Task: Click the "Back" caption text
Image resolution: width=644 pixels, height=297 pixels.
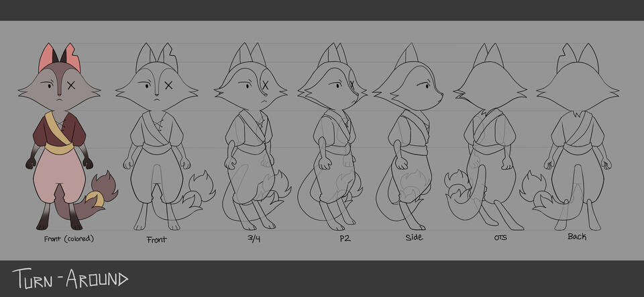Action: (x=577, y=237)
